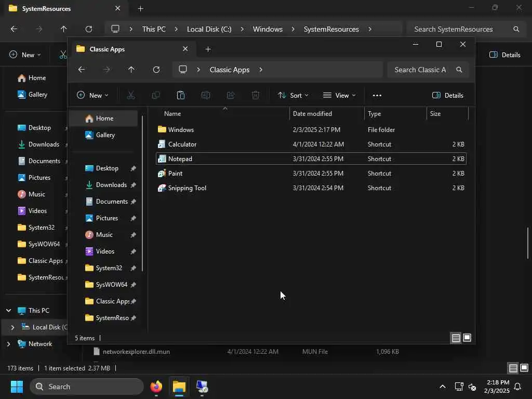The width and height of the screenshot is (532, 399).
Task: Click search magnifier in SystemResources window
Action: pos(516,29)
